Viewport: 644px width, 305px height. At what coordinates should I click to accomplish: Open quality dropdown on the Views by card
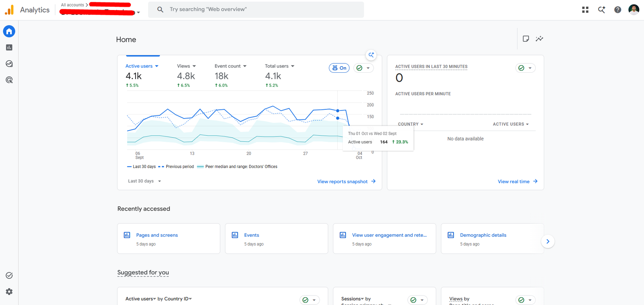pyautogui.click(x=526, y=300)
